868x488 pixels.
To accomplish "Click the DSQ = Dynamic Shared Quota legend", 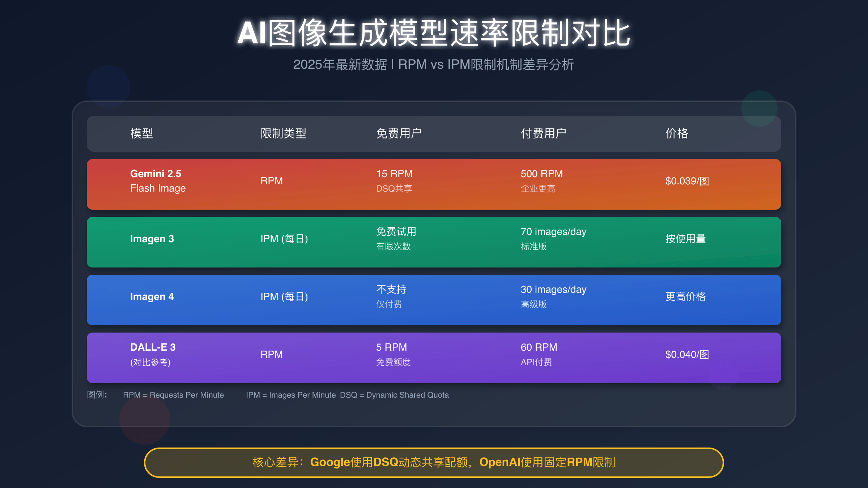I will pyautogui.click(x=394, y=395).
